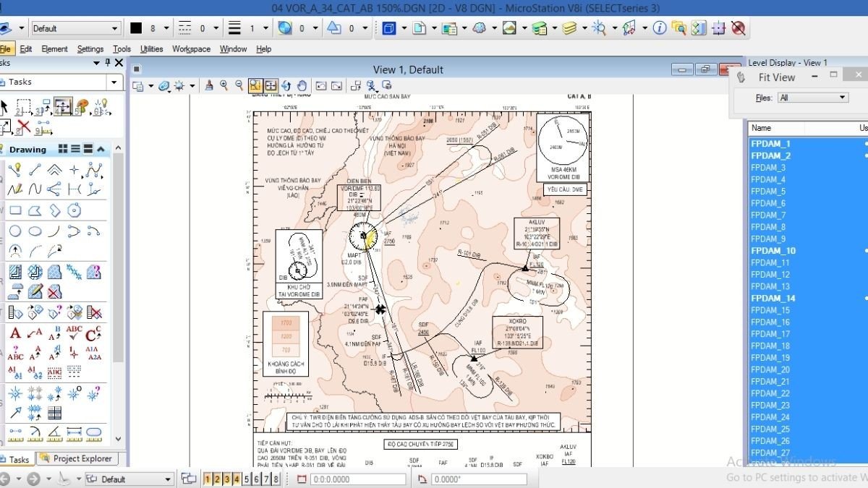
Task: Select the Place Text 'A' tool
Action: pyautogui.click(x=15, y=333)
